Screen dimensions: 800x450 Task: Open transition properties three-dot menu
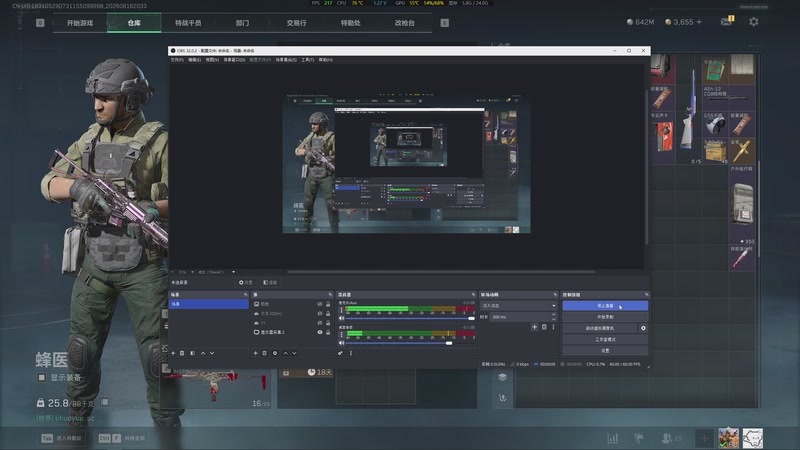(553, 327)
